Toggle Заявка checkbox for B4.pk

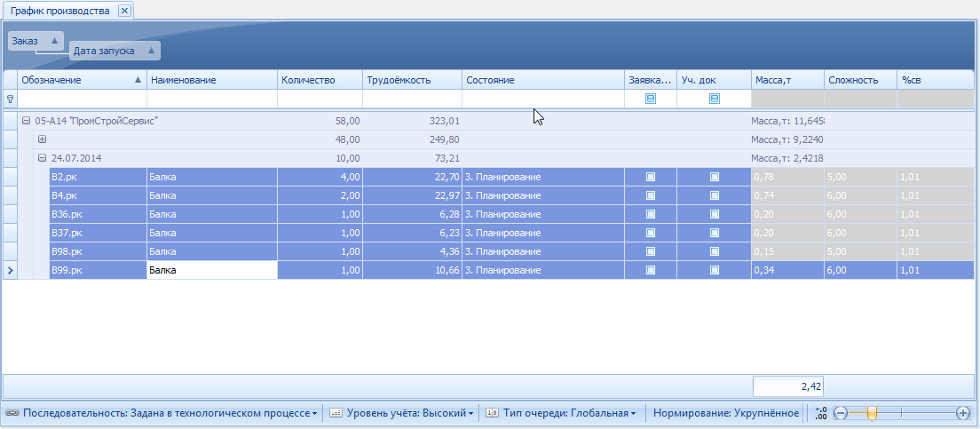point(651,195)
